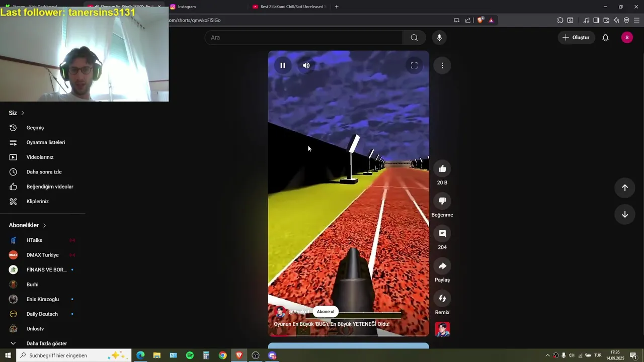Open Discord from the taskbar
Viewport: 644px width, 362px height.
click(272, 355)
